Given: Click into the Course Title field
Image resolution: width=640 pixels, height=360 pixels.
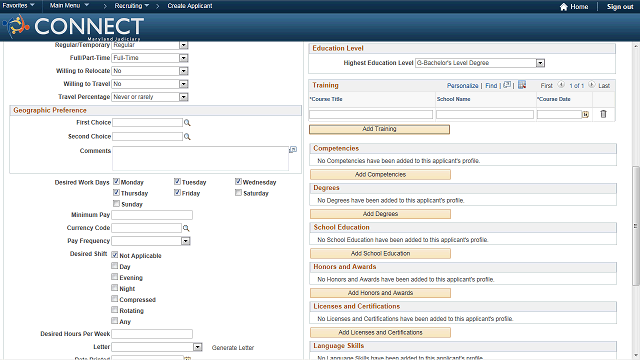Looking at the screenshot, I should pos(371,115).
